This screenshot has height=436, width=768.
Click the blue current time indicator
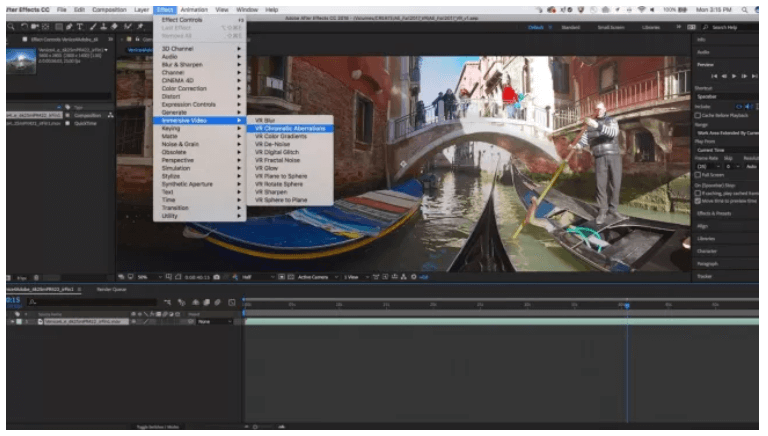coord(627,305)
